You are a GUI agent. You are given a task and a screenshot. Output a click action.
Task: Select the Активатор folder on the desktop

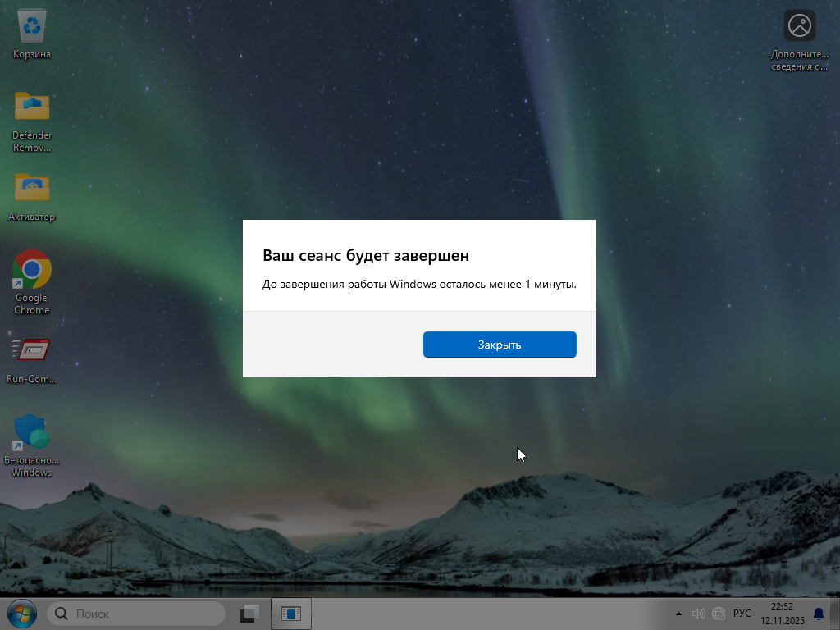coord(32,189)
